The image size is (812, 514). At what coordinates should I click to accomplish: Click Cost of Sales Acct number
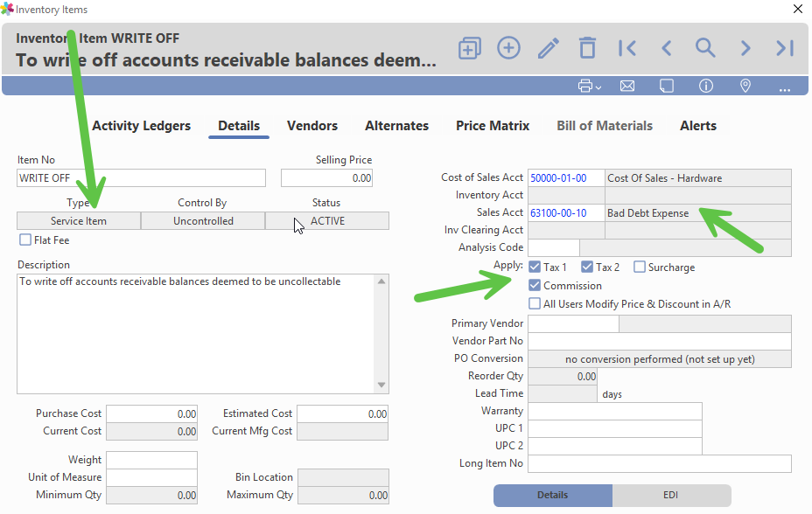(566, 177)
